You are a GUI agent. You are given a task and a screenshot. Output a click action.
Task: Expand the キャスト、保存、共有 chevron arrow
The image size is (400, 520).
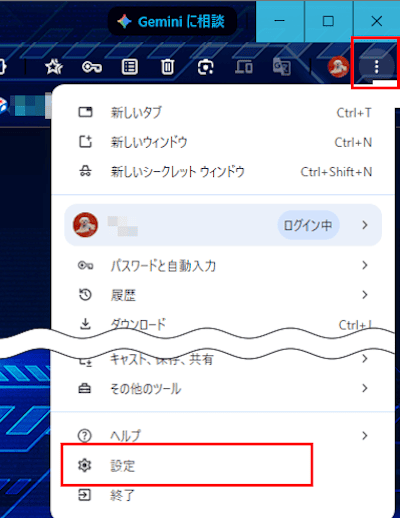click(x=365, y=359)
